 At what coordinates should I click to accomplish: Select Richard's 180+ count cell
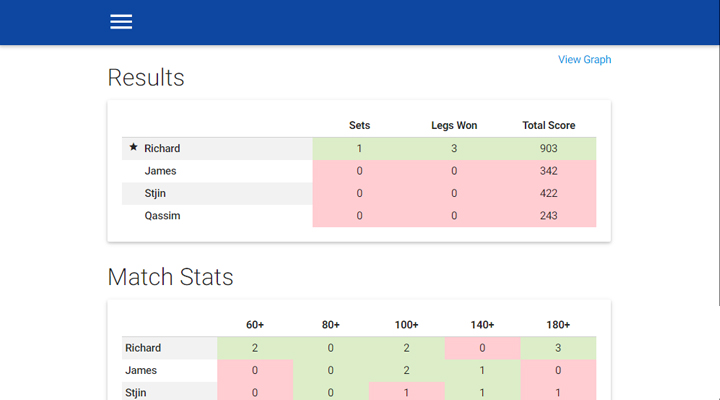point(558,348)
